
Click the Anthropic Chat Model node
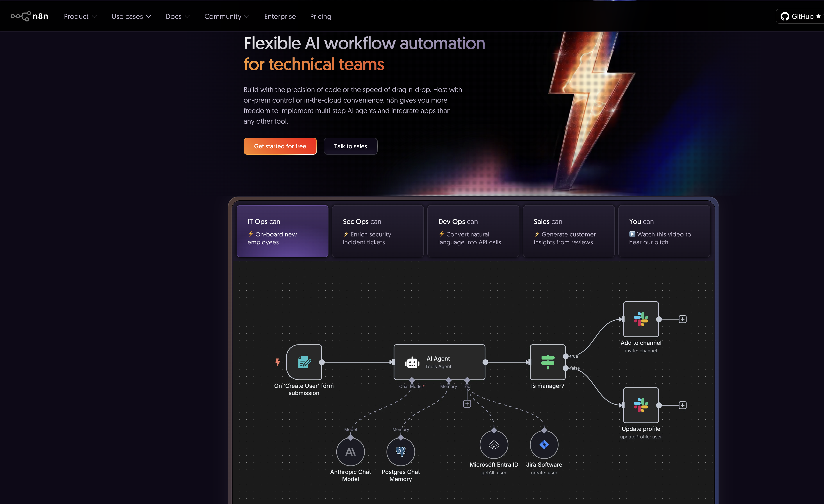(x=350, y=452)
